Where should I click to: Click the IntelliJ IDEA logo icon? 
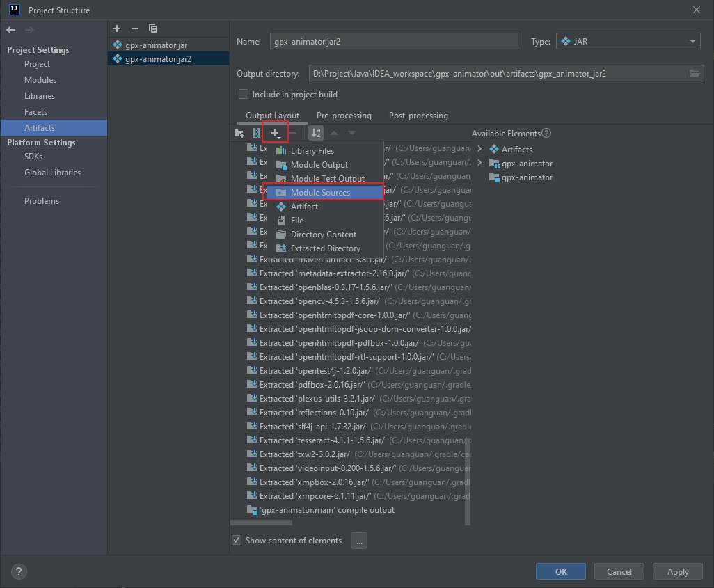[x=15, y=10]
